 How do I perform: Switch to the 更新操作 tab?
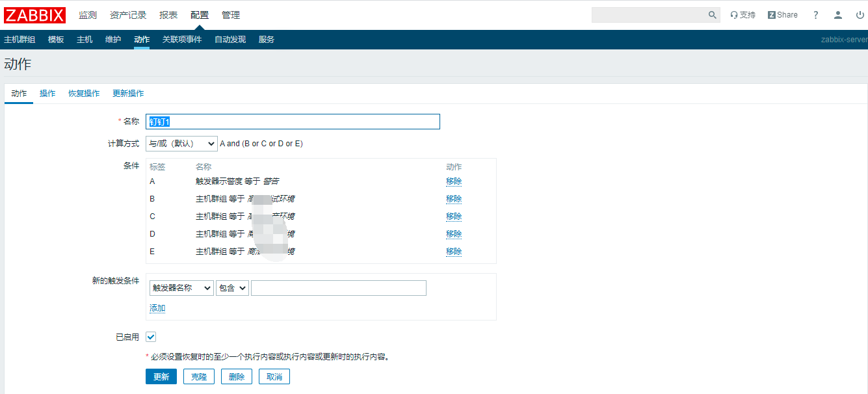(128, 94)
